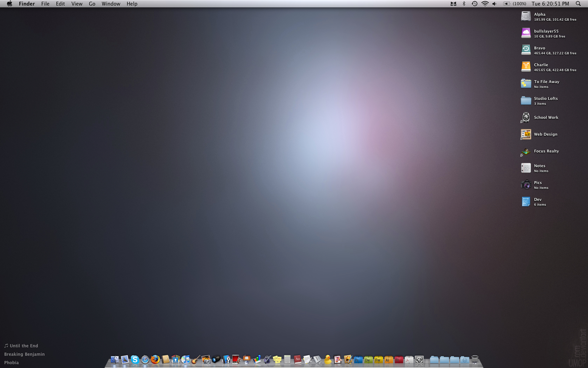Open the Help menu

click(132, 4)
